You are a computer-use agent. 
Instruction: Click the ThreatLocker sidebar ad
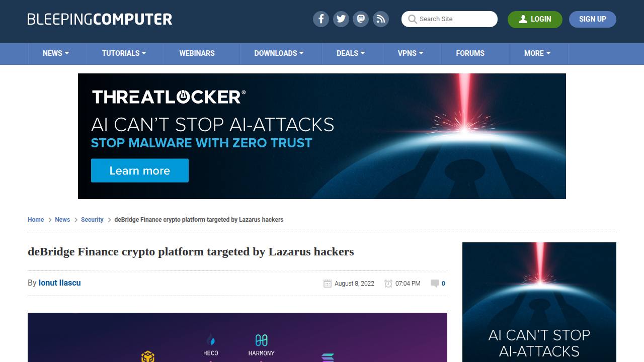pos(539,302)
